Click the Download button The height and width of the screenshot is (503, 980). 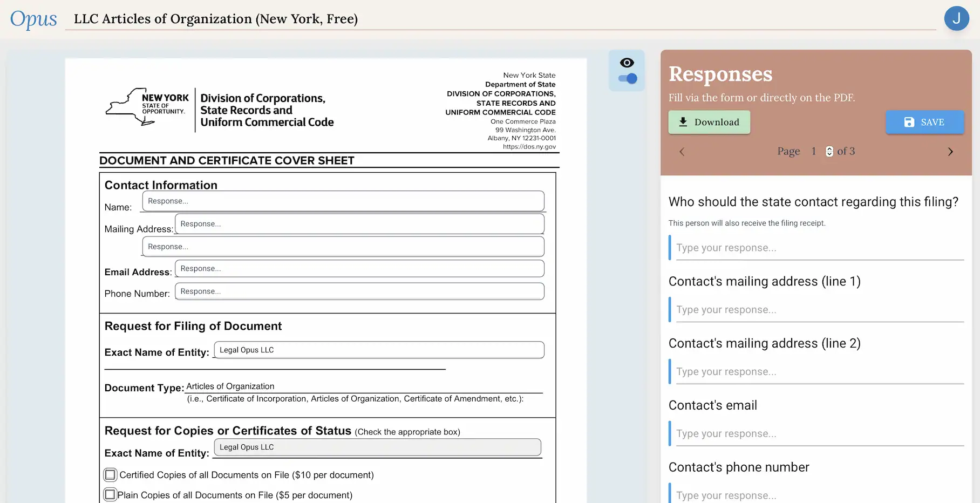pos(709,122)
